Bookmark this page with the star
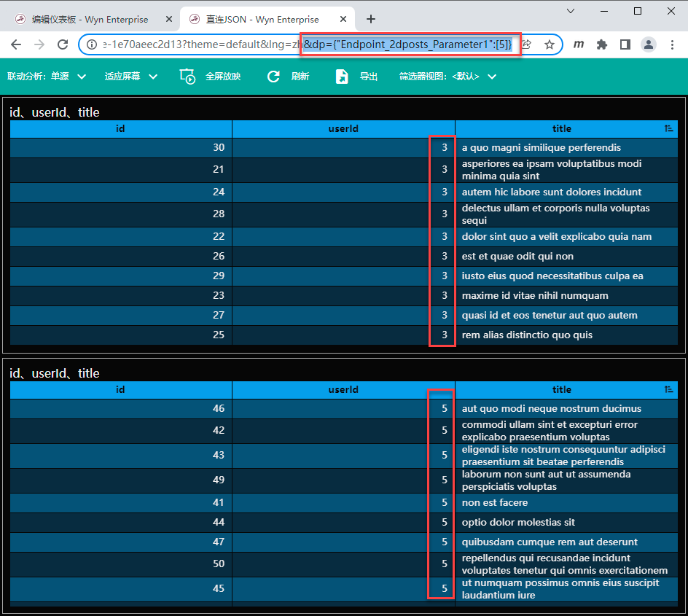 [x=550, y=44]
